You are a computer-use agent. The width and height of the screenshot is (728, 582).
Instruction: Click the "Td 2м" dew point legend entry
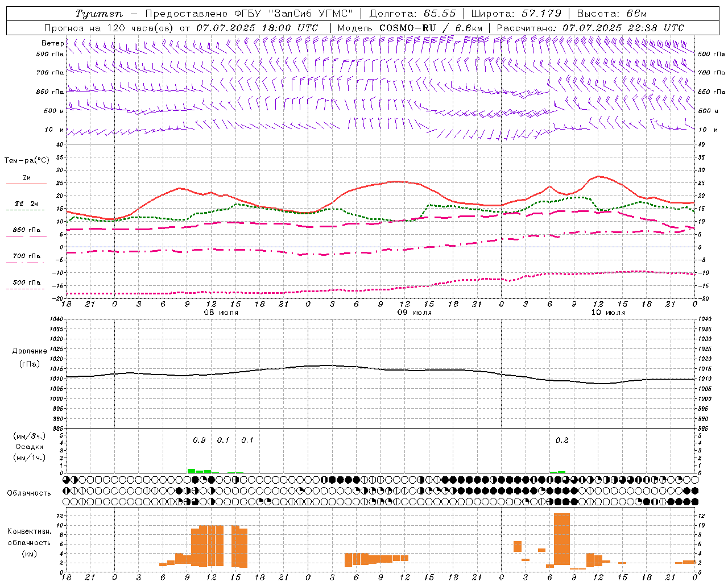pos(27,203)
